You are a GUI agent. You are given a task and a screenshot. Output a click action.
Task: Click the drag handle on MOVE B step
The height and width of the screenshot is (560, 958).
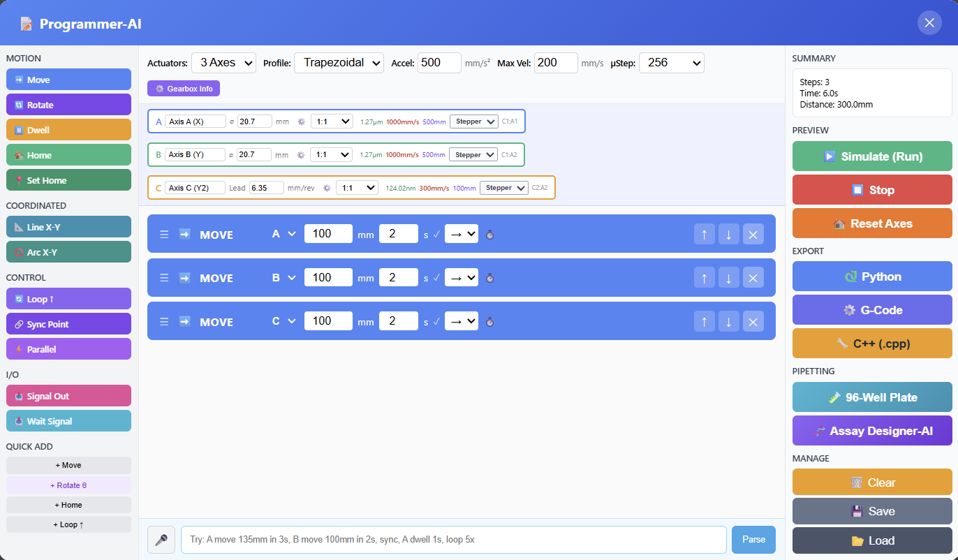[x=163, y=277]
